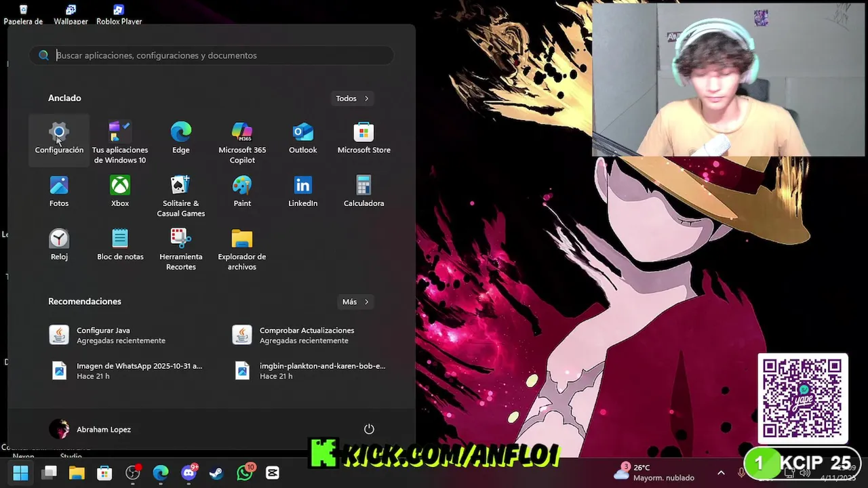Show more recommendations with Más button
The image size is (868, 488).
pos(355,302)
